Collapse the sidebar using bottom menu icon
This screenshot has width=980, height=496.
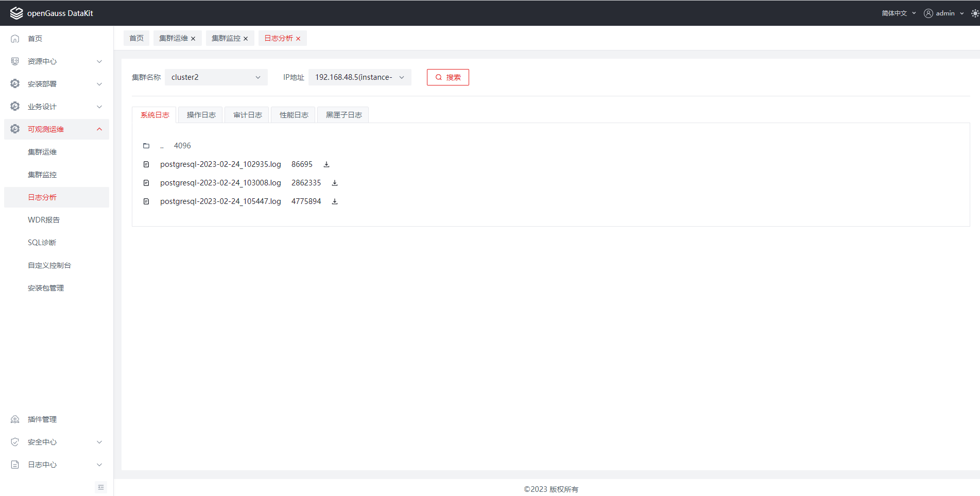[101, 487]
